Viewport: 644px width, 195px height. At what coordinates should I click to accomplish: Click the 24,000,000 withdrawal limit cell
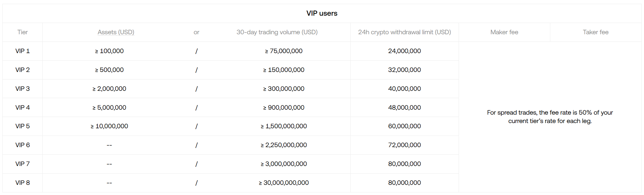404,51
